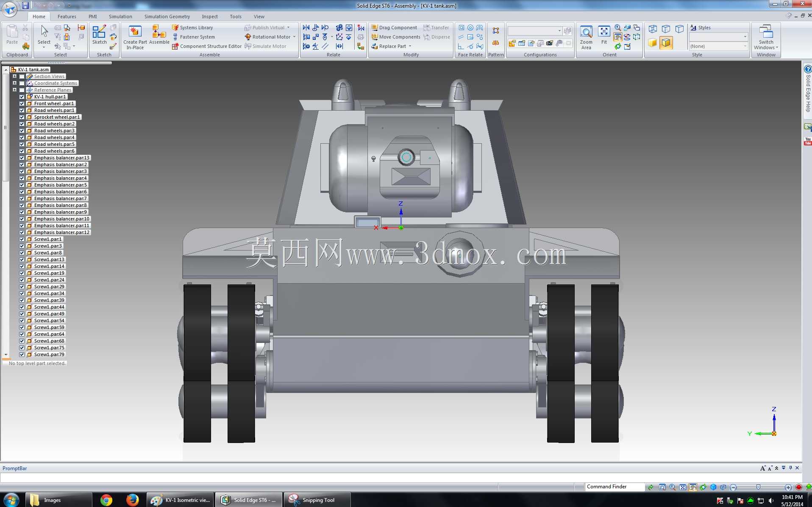Click the Command Finder input field

click(x=615, y=487)
